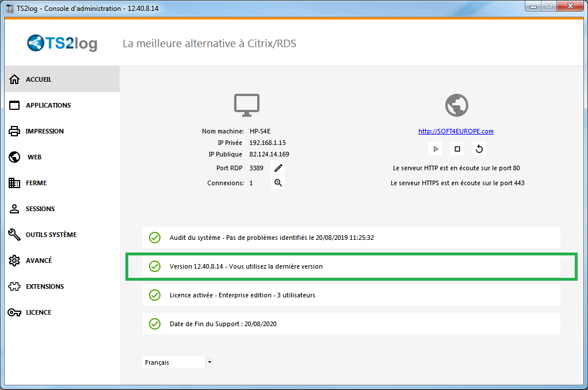This screenshot has width=588, height=390.
Task: Click the IP Publique value 82.124.14.169
Action: (269, 154)
